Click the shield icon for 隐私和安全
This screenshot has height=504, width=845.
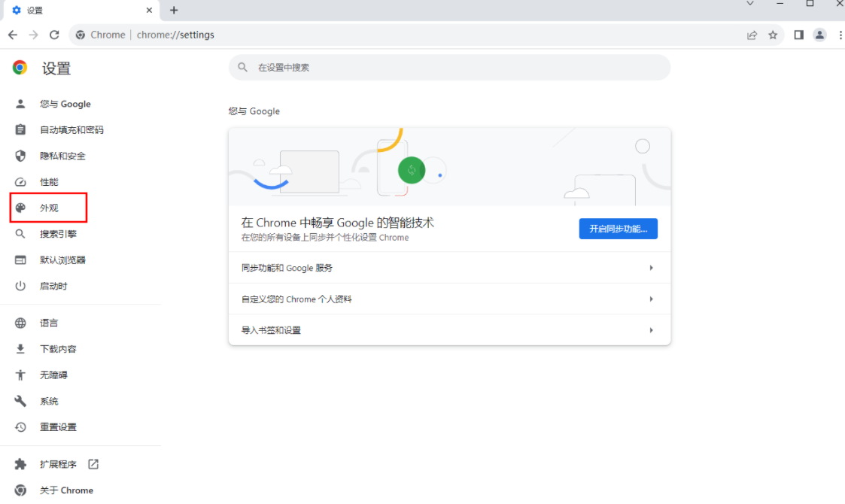click(x=20, y=156)
